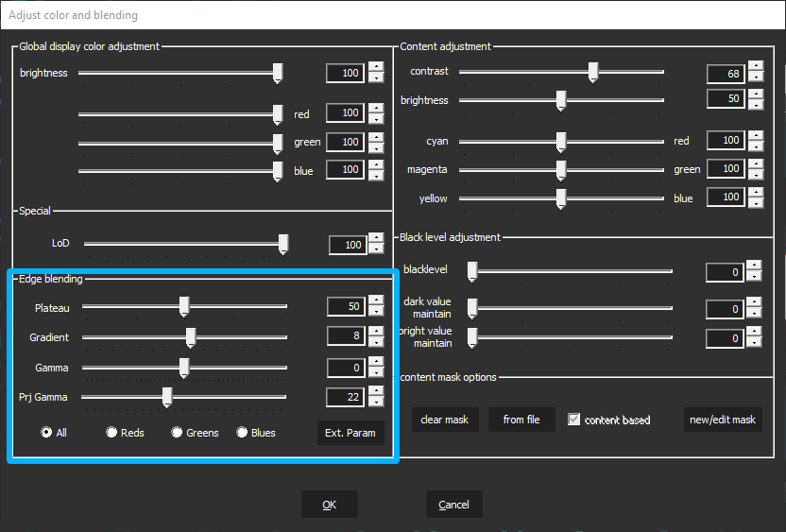Select the Reds radio button
The image size is (786, 532).
111,433
